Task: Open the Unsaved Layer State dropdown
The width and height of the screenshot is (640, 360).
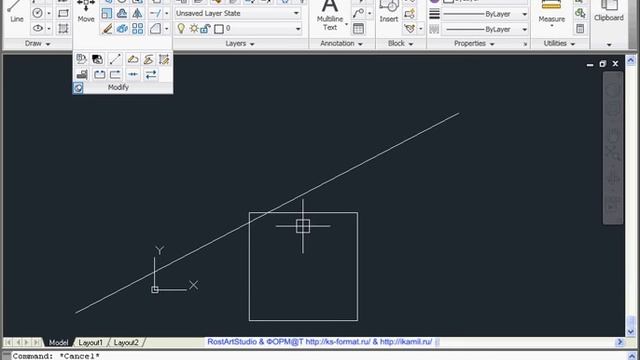Action: click(x=296, y=13)
